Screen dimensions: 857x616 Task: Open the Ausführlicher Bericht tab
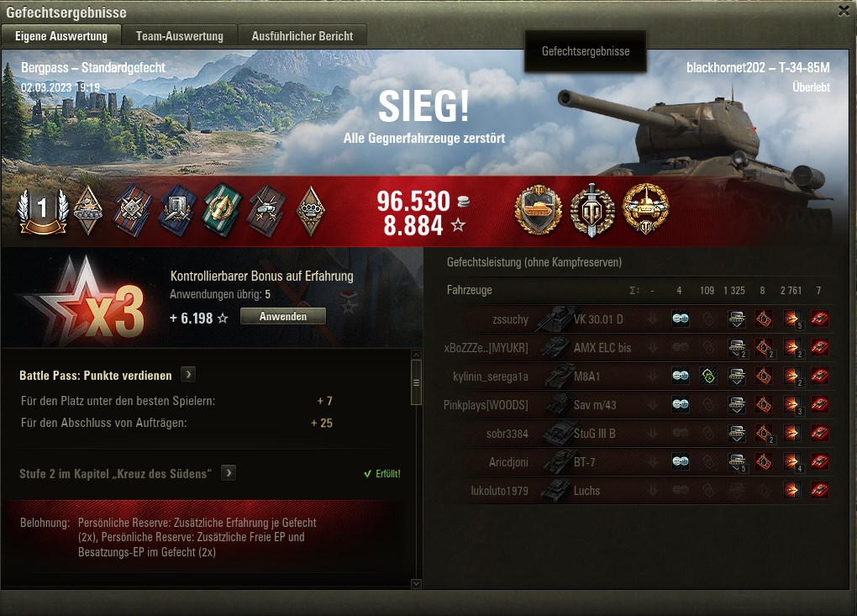click(x=302, y=36)
